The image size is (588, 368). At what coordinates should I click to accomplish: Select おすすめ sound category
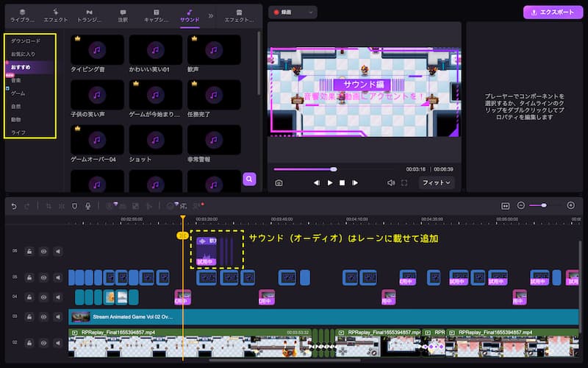[29, 67]
